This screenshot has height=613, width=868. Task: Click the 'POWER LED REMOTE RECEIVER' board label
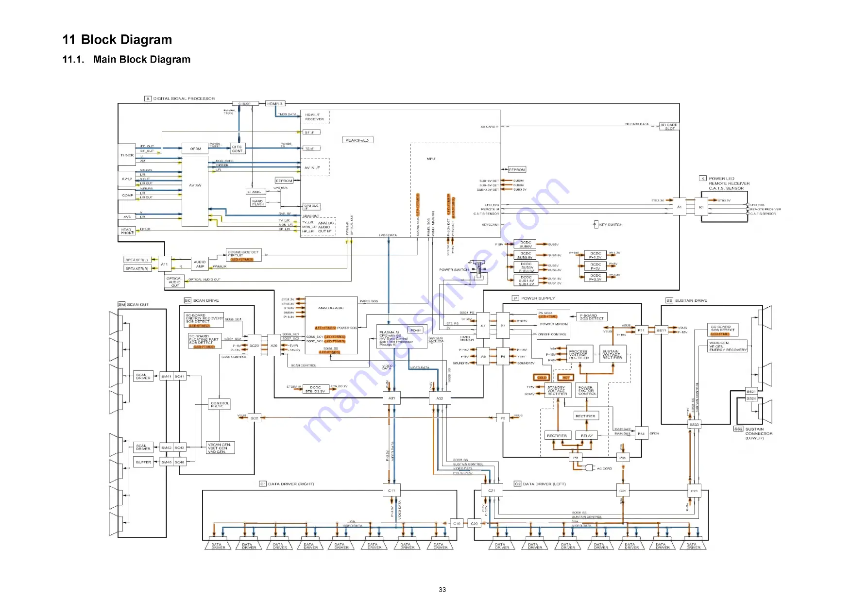click(x=729, y=183)
